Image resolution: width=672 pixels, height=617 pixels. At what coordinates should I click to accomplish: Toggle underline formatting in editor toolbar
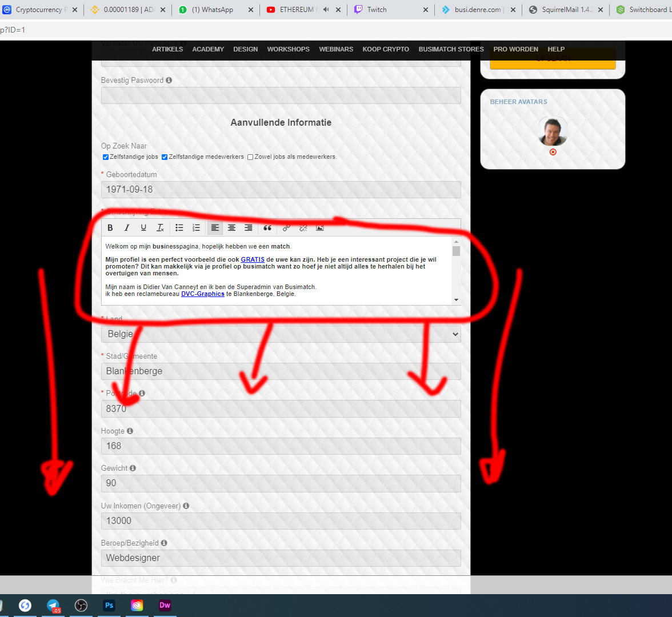click(143, 227)
